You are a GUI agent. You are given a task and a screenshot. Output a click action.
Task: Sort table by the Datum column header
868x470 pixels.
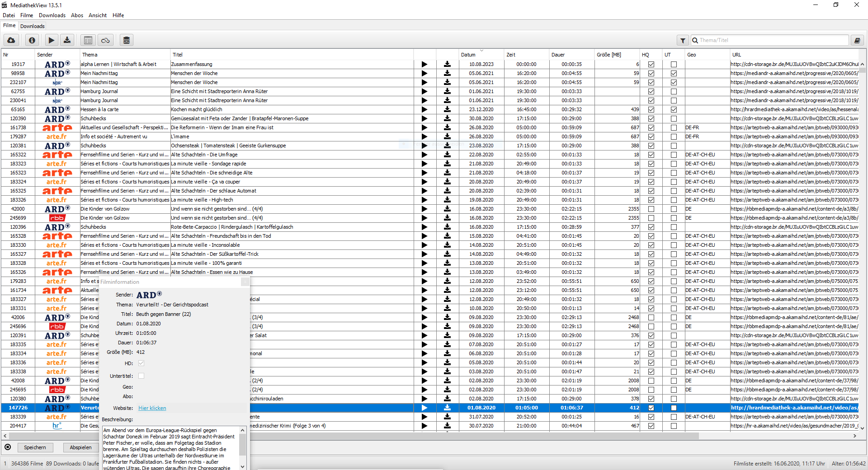[x=481, y=55]
